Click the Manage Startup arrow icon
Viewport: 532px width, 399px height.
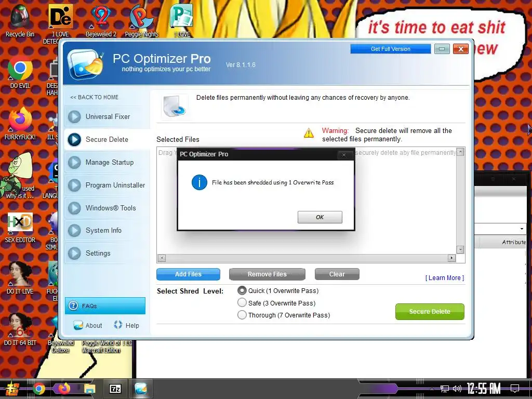74,163
